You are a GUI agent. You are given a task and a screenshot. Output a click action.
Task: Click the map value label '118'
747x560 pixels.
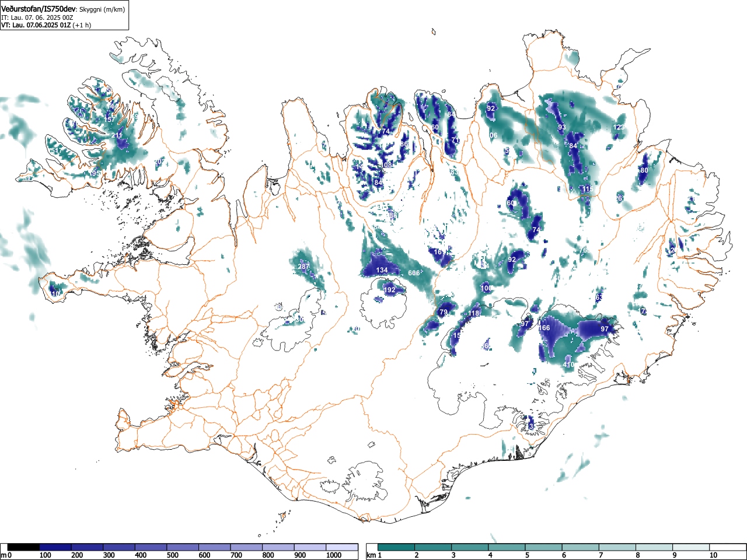click(473, 313)
